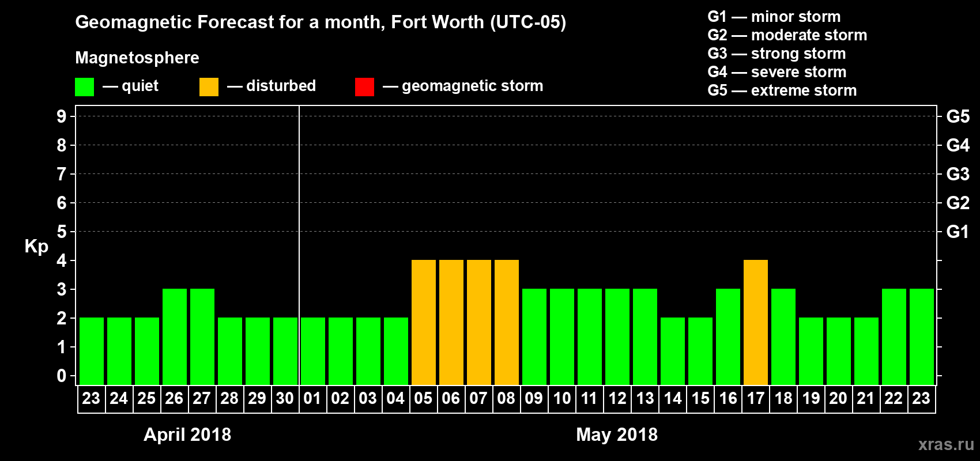Image resolution: width=980 pixels, height=461 pixels.
Task: Click the Kp axis value '9'
Action: [x=62, y=116]
